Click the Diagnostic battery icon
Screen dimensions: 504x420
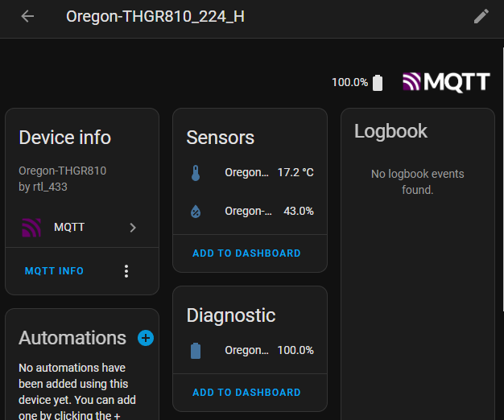click(x=196, y=351)
